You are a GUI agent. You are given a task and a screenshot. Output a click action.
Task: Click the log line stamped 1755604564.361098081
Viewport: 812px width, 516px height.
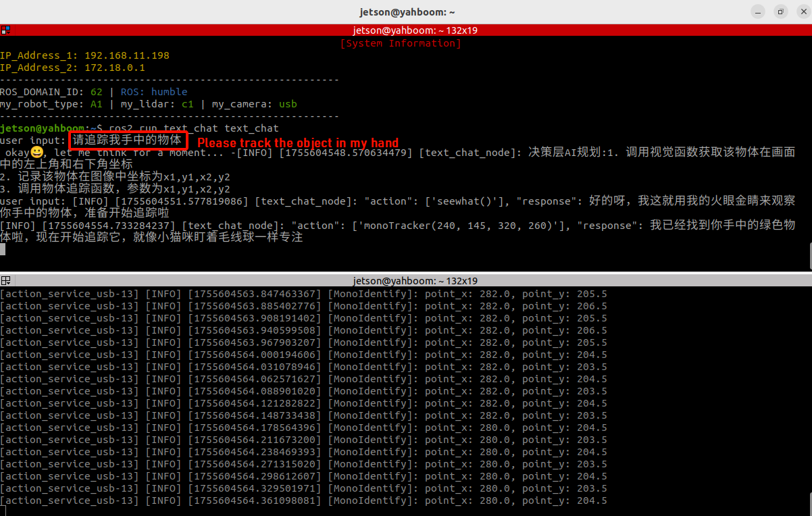click(303, 500)
